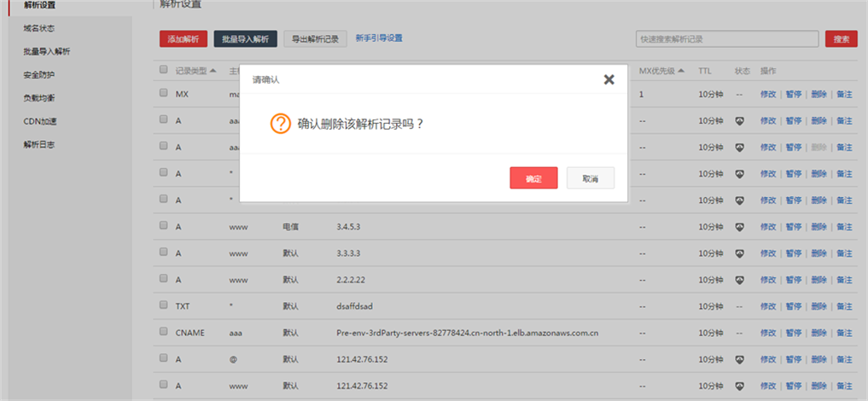Confirm deletion with the 确定 button

[x=533, y=178]
